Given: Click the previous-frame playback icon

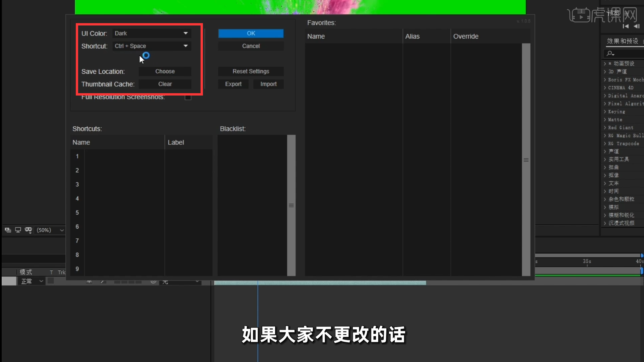Looking at the screenshot, I should 637,26.
